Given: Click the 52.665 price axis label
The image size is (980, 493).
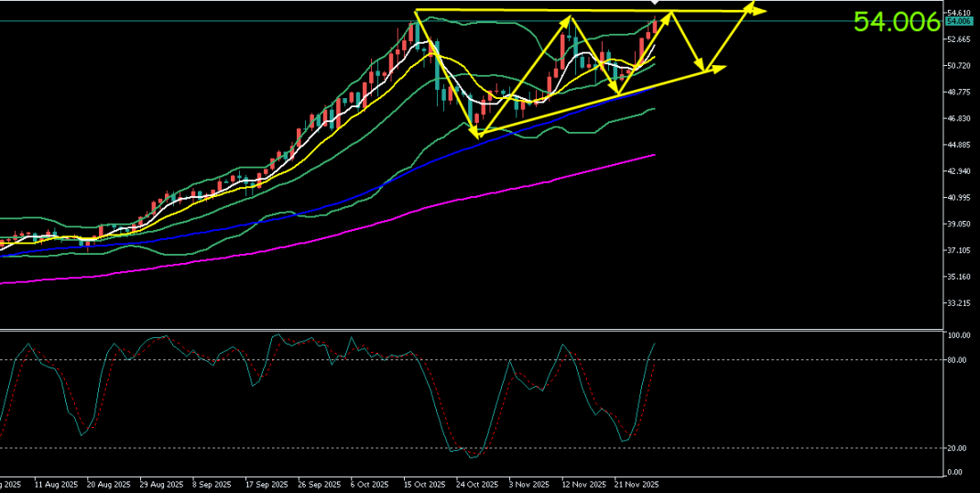Looking at the screenshot, I should point(959,39).
